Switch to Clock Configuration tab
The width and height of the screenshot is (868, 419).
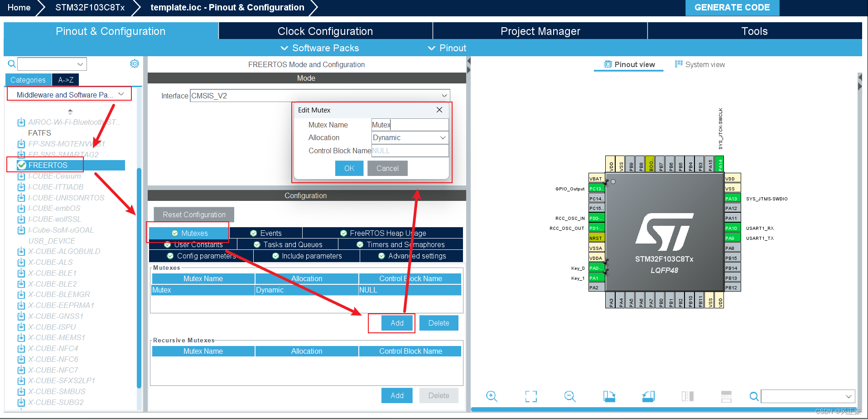coord(325,31)
